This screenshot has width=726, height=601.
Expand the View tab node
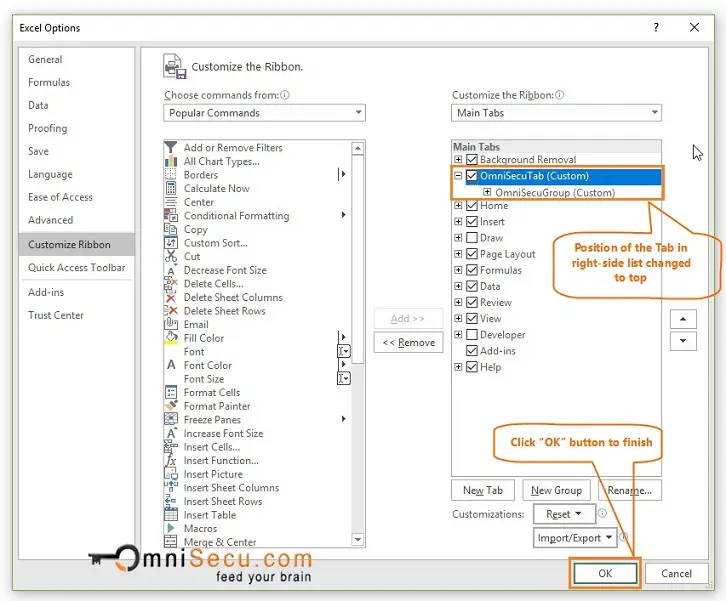458,318
